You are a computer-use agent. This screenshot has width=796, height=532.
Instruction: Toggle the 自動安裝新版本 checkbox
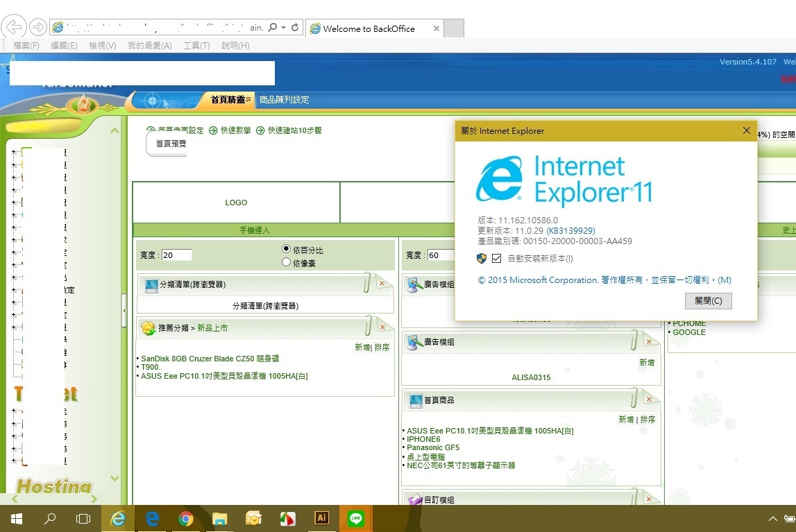496,259
